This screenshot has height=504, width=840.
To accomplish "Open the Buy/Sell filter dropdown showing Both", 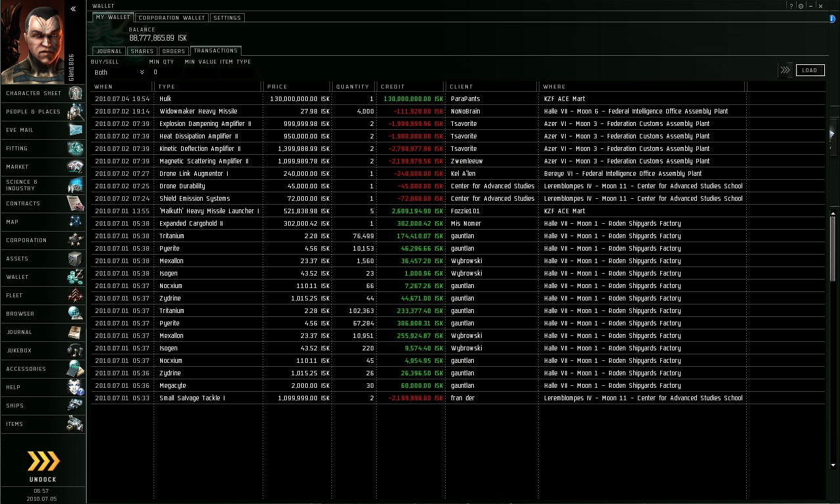I will pyautogui.click(x=119, y=72).
